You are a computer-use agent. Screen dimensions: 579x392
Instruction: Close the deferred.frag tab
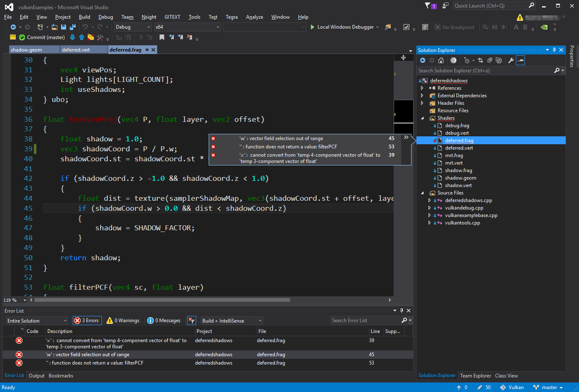click(x=153, y=49)
